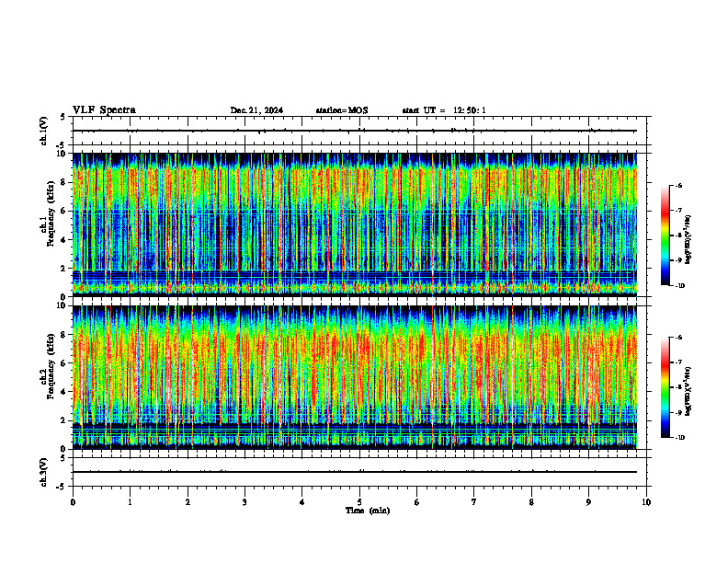
Task: Click the "Time (min)" axis label
Action: (368, 511)
